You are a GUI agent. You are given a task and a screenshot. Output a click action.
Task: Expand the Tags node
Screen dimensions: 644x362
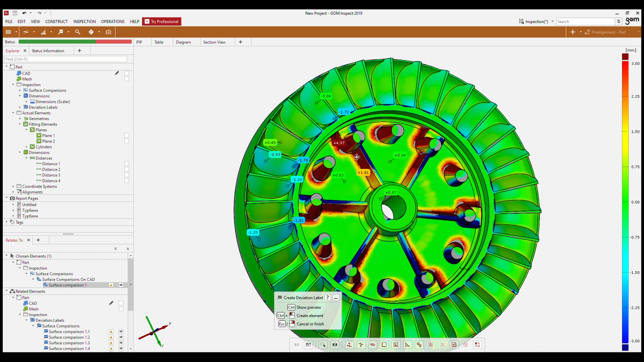pos(6,222)
